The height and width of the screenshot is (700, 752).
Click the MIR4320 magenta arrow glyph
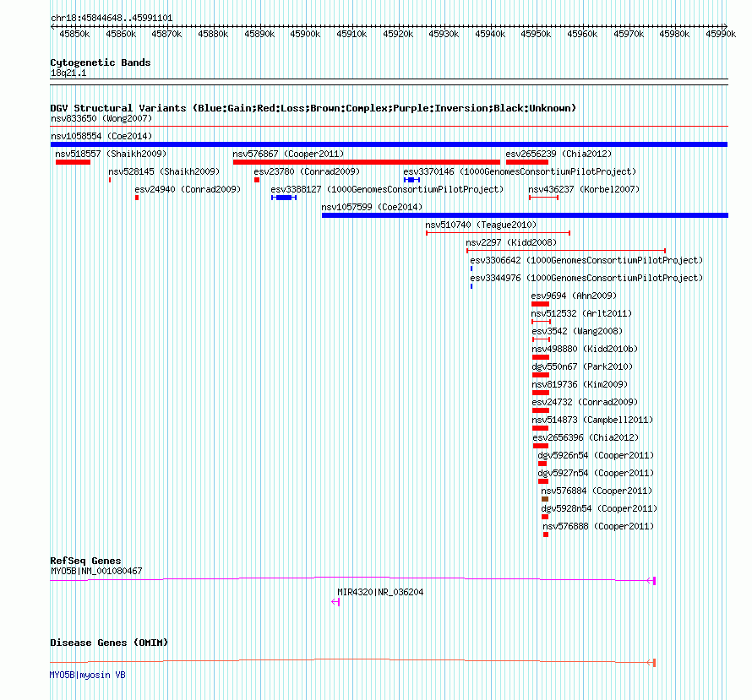[335, 602]
